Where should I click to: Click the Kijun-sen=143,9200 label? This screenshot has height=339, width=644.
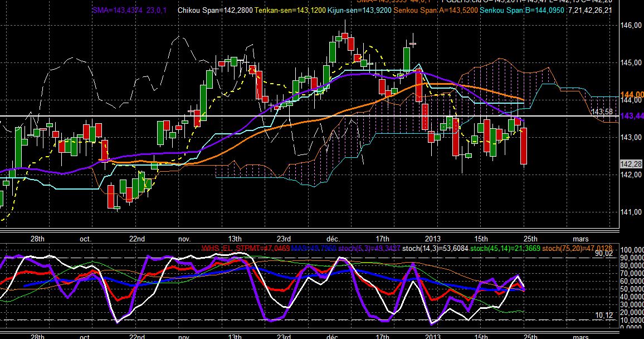[x=359, y=10]
